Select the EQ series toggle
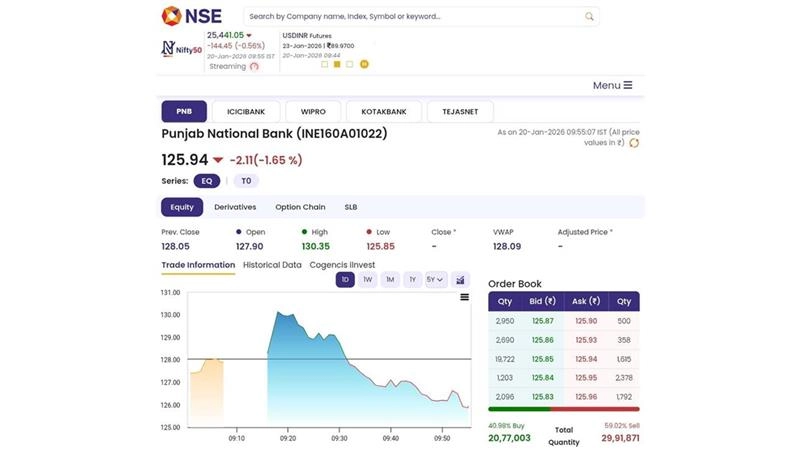 point(206,181)
